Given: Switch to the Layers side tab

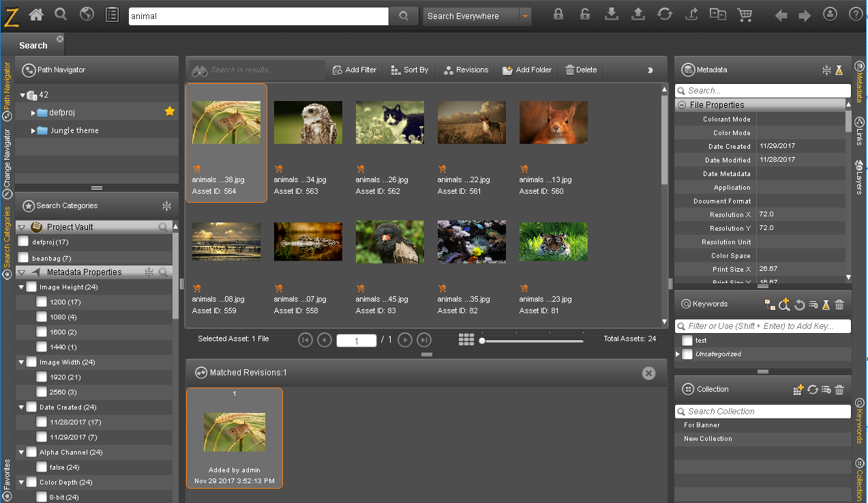Looking at the screenshot, I should (859, 177).
